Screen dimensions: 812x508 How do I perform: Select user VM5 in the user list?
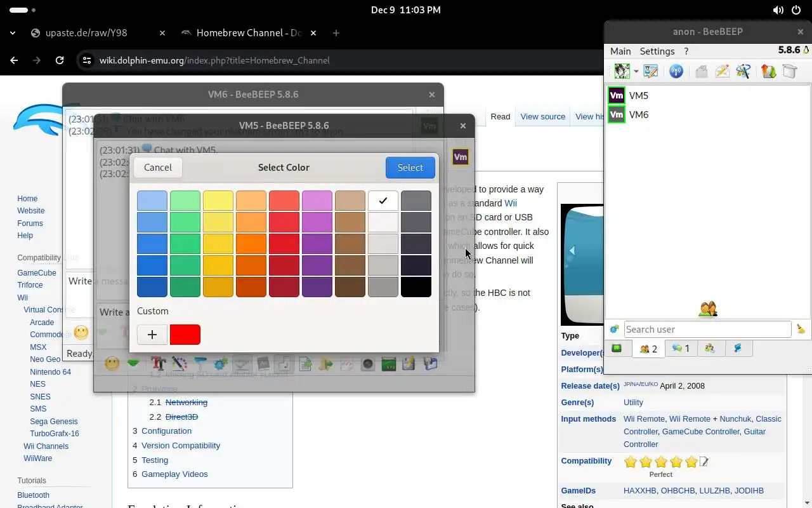pos(708,96)
